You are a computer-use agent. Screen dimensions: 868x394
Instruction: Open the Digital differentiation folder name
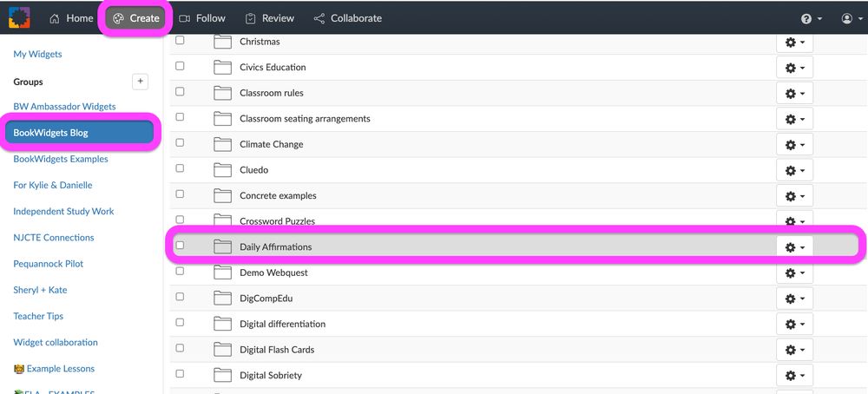click(282, 324)
